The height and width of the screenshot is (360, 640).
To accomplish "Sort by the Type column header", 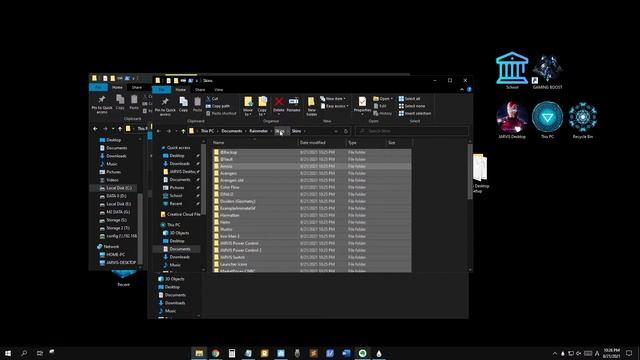I will 366,142.
